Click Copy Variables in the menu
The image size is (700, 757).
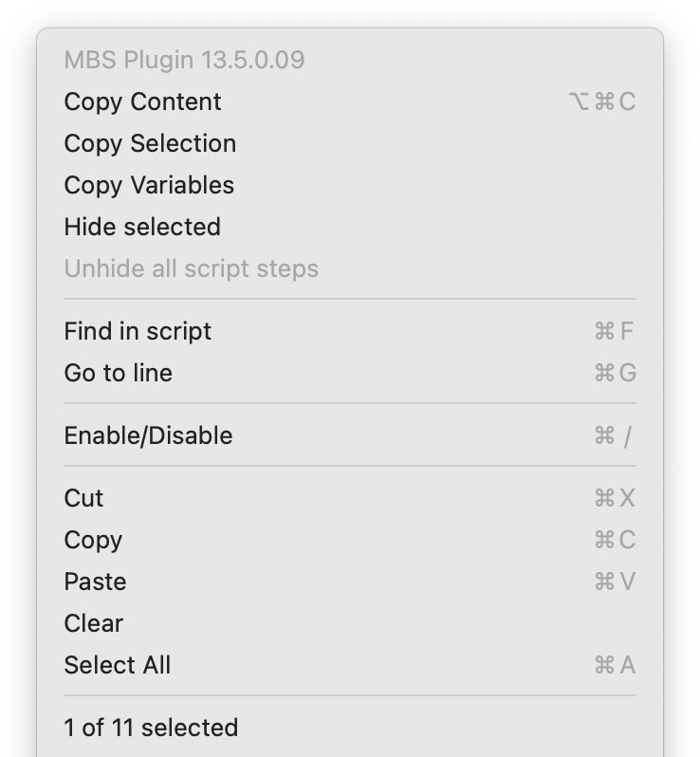tap(149, 185)
